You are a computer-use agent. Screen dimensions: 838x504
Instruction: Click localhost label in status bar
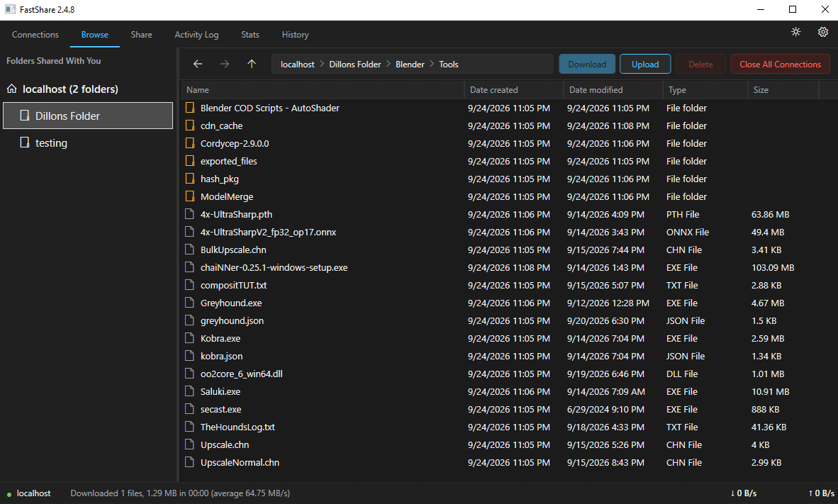33,493
